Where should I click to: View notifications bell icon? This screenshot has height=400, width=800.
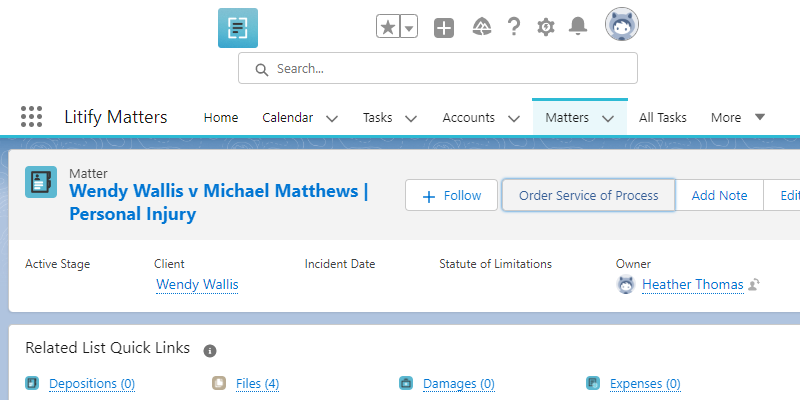[577, 28]
